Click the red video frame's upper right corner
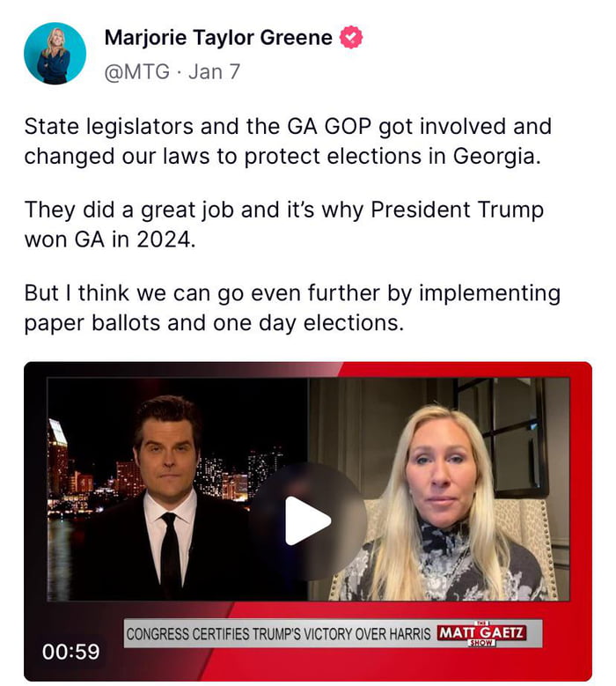616x686 pixels. [579, 374]
